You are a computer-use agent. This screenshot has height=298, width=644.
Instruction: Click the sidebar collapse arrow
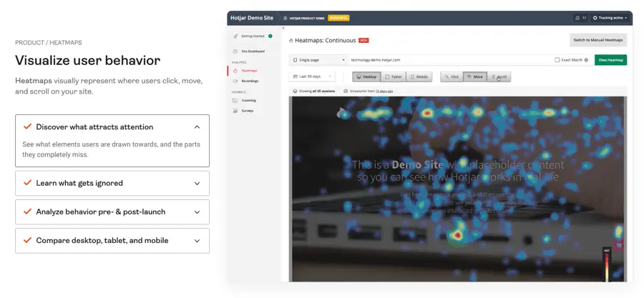(283, 28)
